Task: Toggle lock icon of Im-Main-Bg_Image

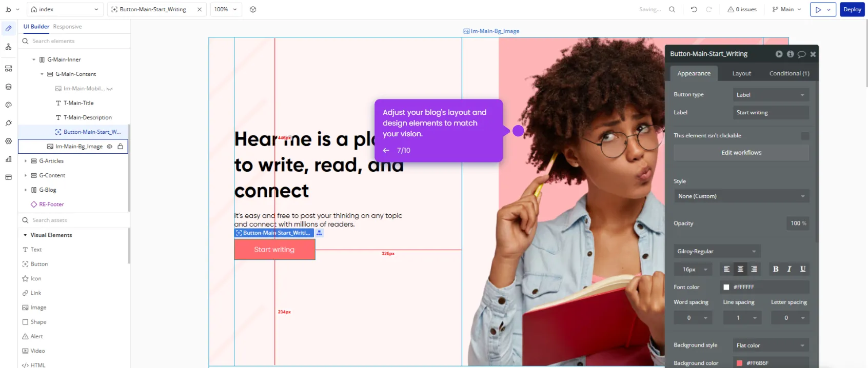Action: (x=120, y=147)
